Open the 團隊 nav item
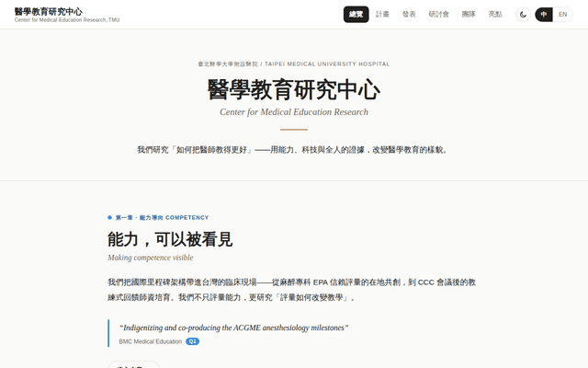The width and height of the screenshot is (588, 368). point(469,15)
